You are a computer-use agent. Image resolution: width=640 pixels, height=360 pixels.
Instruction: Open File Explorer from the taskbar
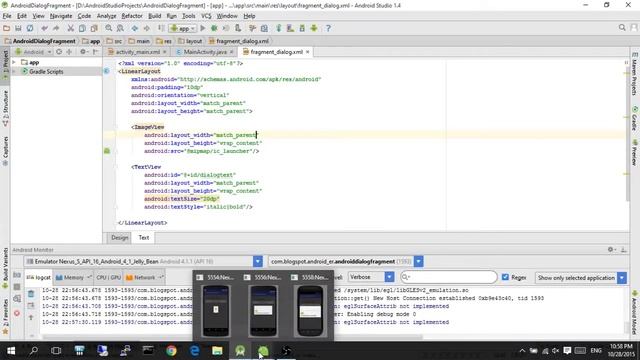coord(217,351)
